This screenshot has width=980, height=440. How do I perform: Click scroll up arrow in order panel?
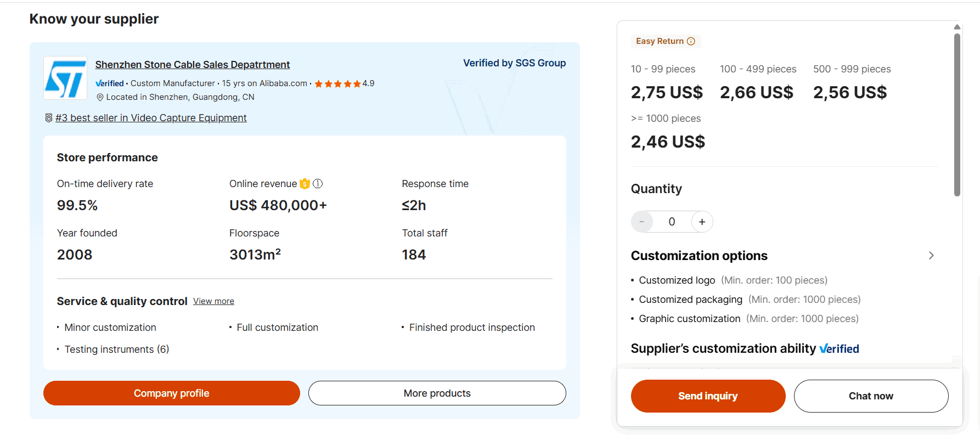point(957,27)
